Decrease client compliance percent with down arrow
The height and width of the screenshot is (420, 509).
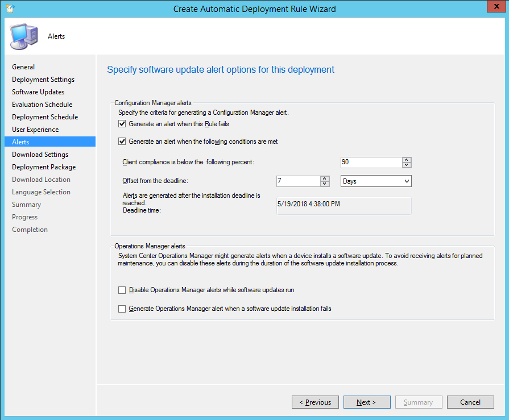[406, 165]
